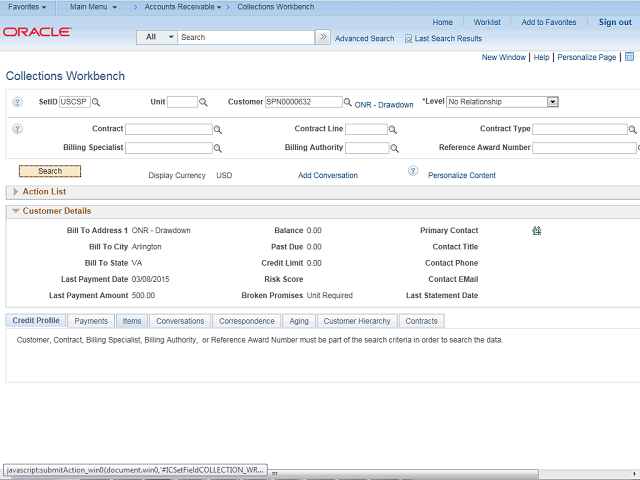The image size is (640, 480).
Task: Open the Primary Contact details icon
Action: click(537, 231)
